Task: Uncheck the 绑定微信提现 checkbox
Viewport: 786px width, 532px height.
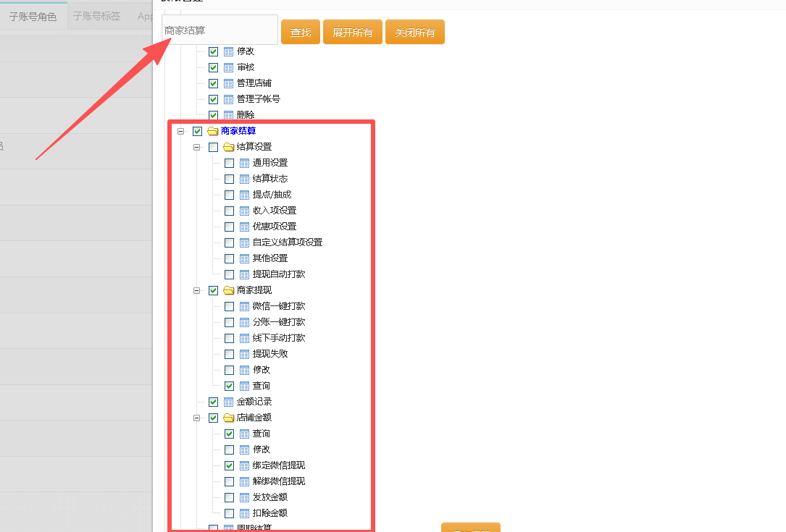Action: 229,465
